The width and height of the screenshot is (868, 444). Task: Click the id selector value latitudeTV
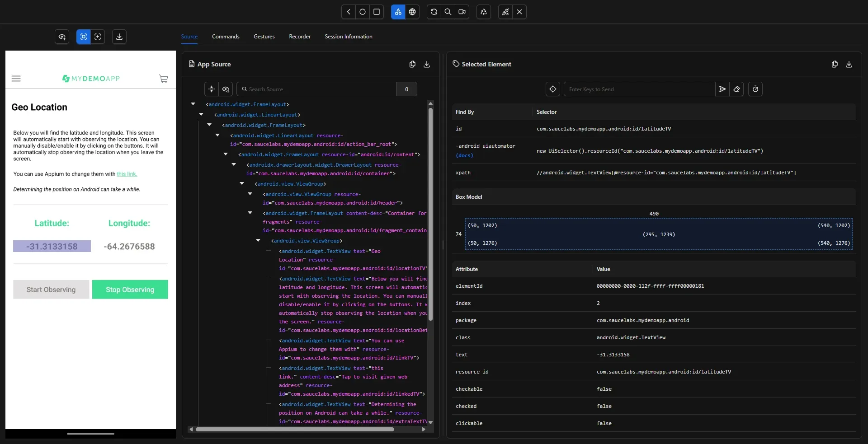(604, 129)
